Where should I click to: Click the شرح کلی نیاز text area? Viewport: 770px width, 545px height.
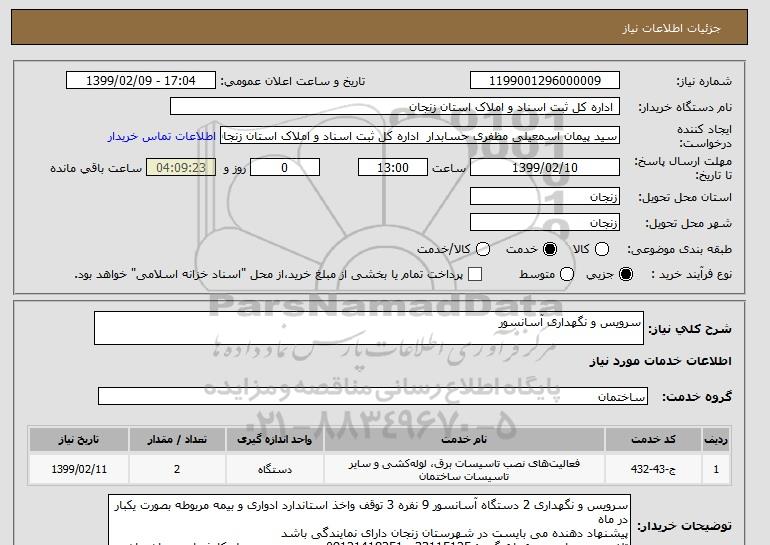click(x=369, y=328)
